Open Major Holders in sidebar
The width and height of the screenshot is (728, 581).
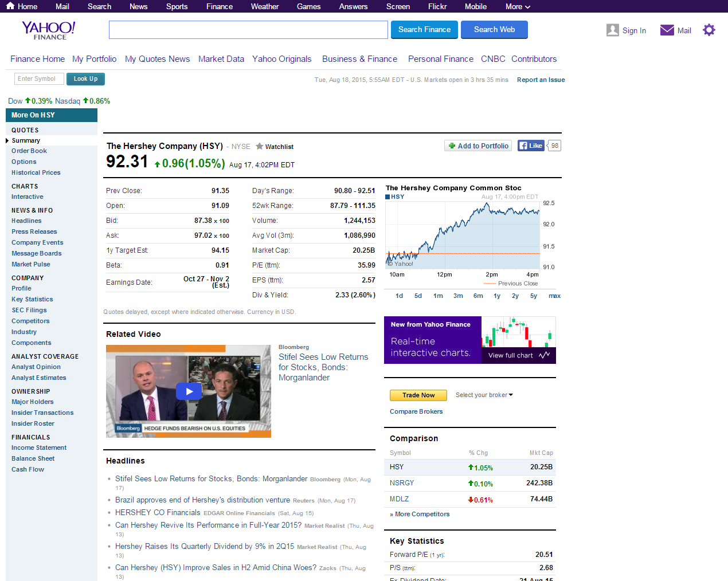click(33, 402)
